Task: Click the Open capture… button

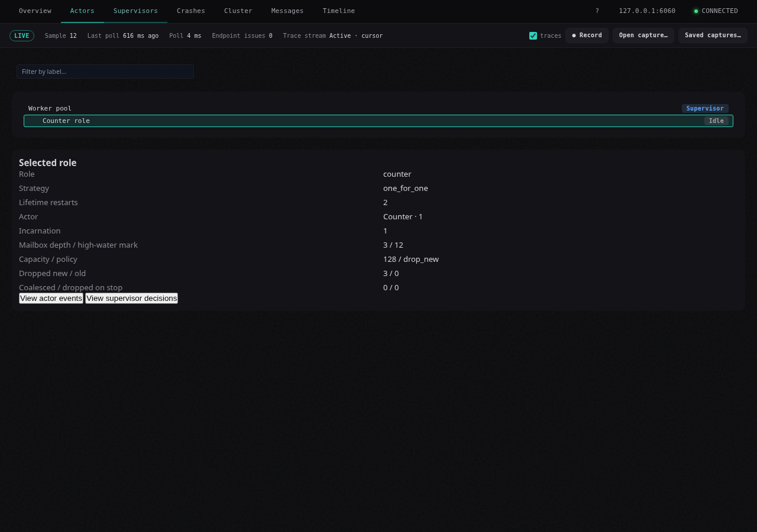Action: 643,35
